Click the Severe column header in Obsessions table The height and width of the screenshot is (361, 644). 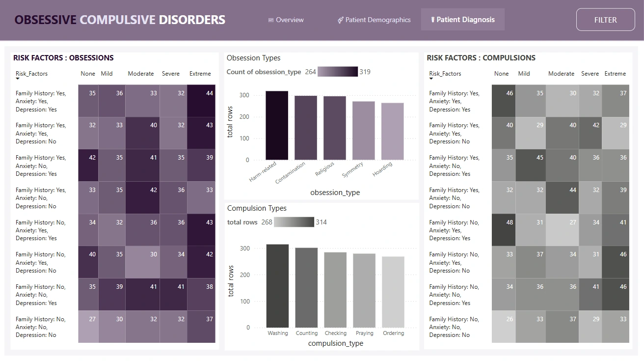(x=171, y=74)
